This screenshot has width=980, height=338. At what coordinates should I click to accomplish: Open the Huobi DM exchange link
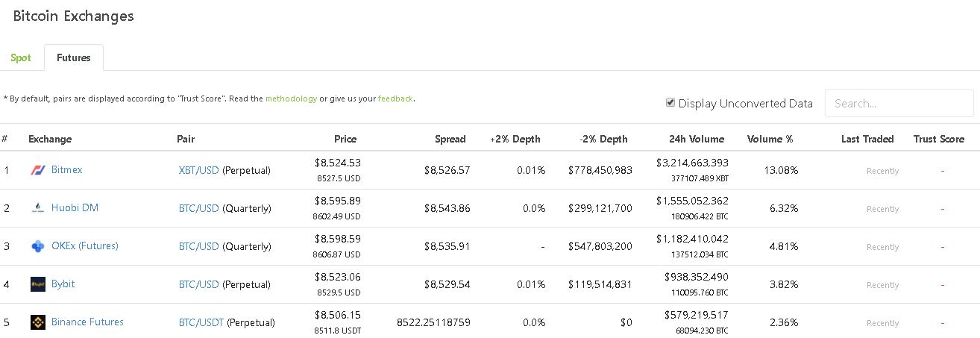coord(75,207)
